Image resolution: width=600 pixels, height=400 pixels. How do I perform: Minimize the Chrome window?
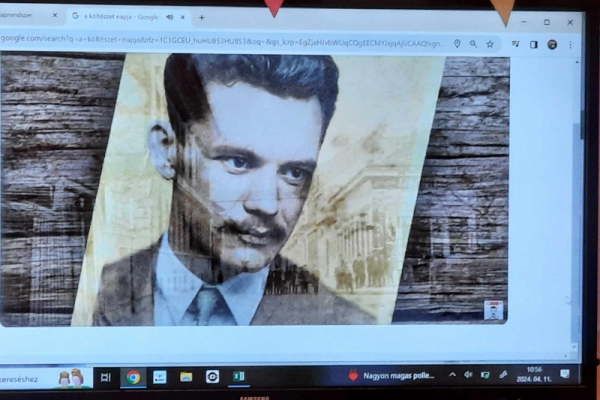tap(524, 22)
